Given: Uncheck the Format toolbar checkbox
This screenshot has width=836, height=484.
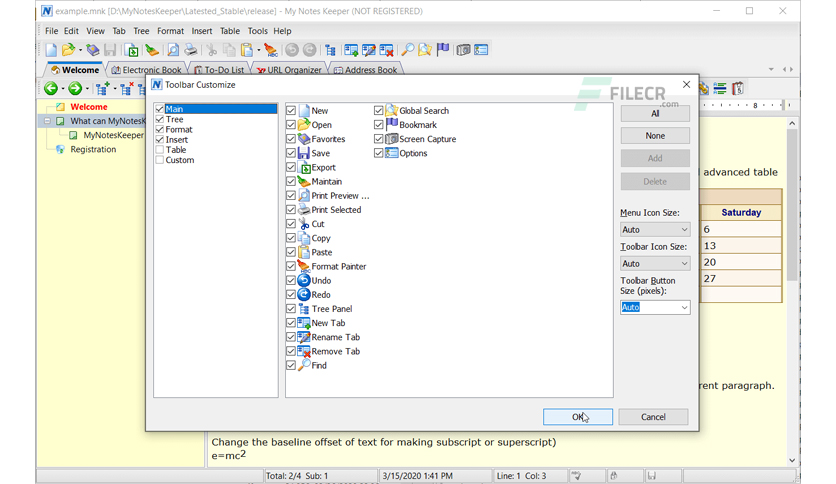Looking at the screenshot, I should (159, 129).
